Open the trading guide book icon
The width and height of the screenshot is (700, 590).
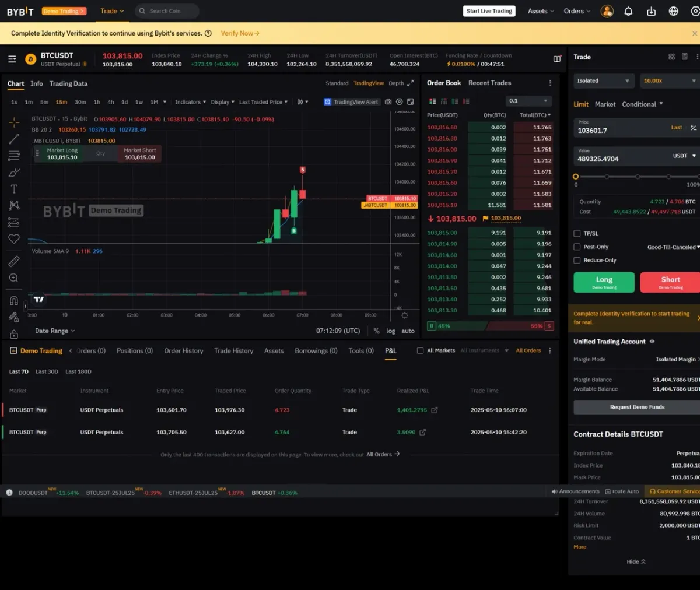[557, 59]
